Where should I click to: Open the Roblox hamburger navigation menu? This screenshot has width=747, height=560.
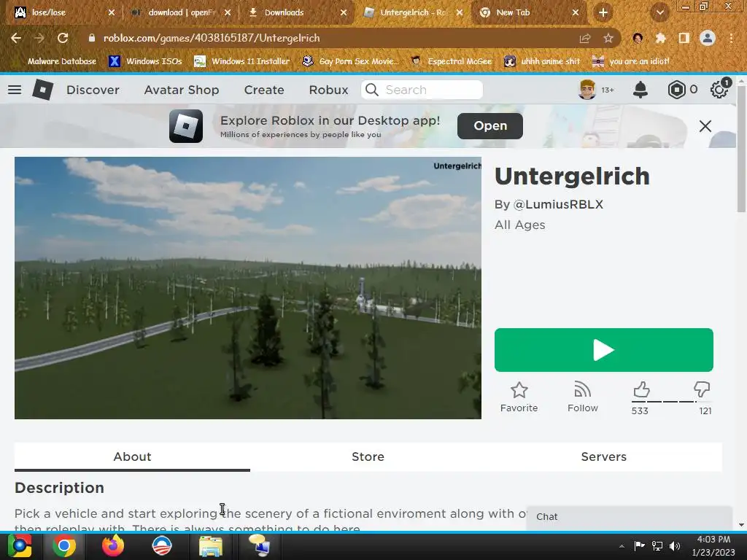[x=15, y=90]
